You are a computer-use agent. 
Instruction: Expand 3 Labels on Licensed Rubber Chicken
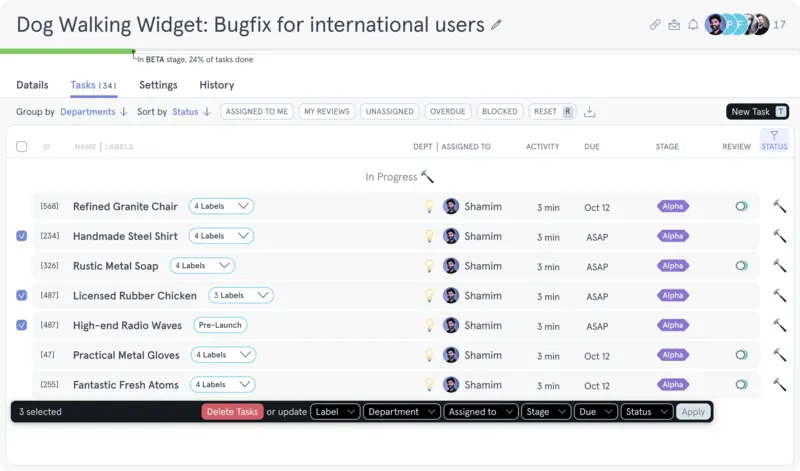point(241,295)
